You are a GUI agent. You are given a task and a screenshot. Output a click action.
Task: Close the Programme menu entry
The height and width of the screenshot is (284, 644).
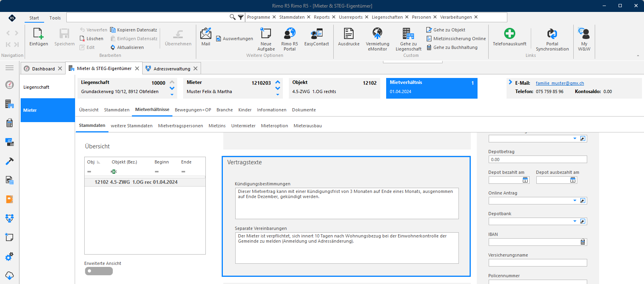point(274,17)
